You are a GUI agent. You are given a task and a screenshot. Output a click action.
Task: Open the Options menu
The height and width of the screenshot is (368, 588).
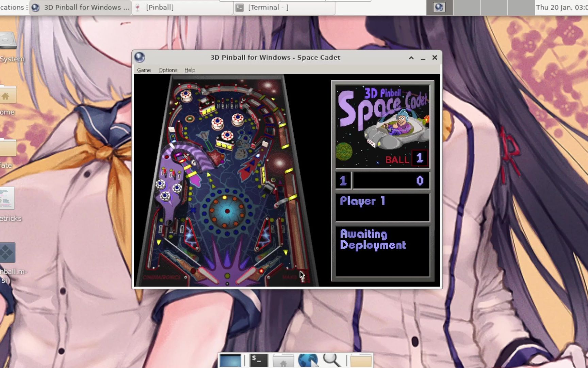click(x=168, y=70)
